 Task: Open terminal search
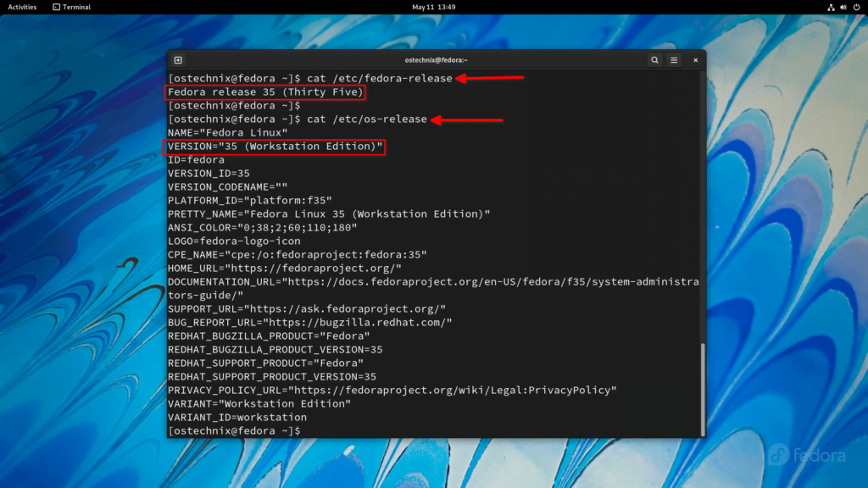(654, 60)
